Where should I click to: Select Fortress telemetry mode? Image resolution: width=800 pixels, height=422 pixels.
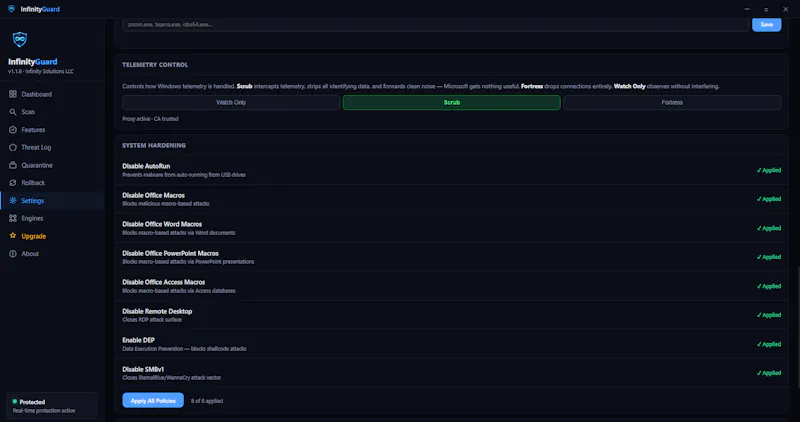(x=672, y=103)
